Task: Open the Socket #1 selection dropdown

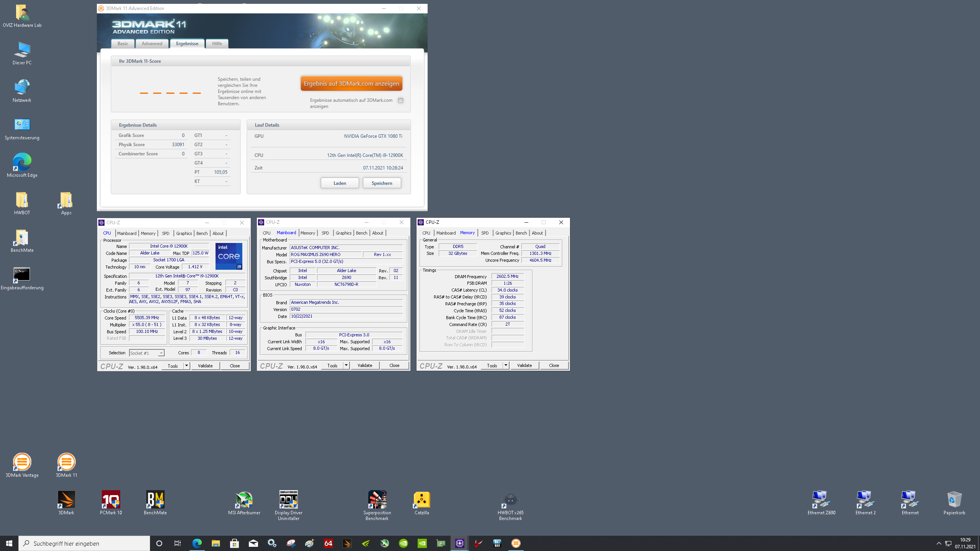Action: 147,353
